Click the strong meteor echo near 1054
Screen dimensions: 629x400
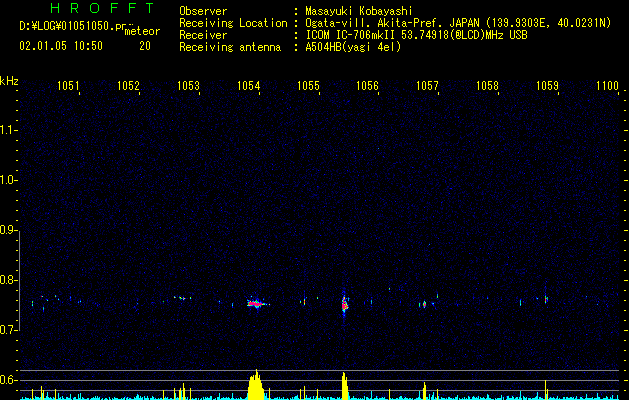tap(256, 303)
